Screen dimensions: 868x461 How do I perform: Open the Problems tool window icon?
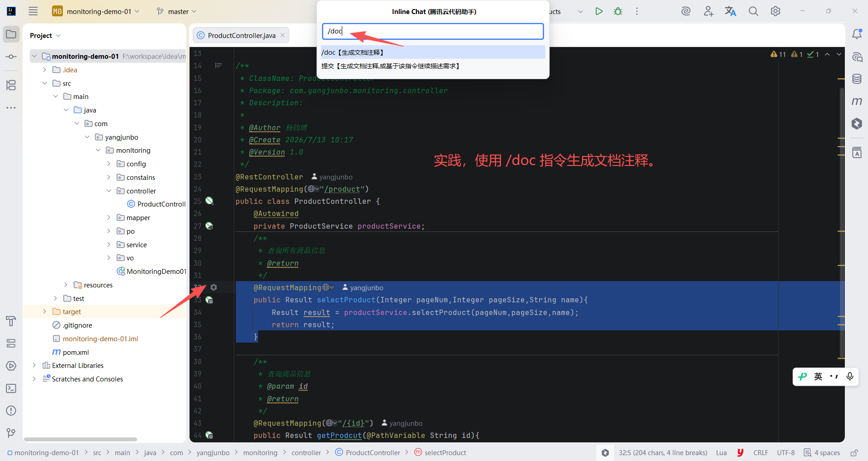click(11, 411)
